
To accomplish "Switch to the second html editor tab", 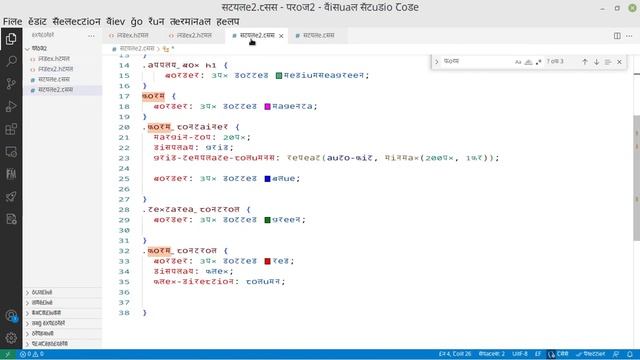I will 194,36.
